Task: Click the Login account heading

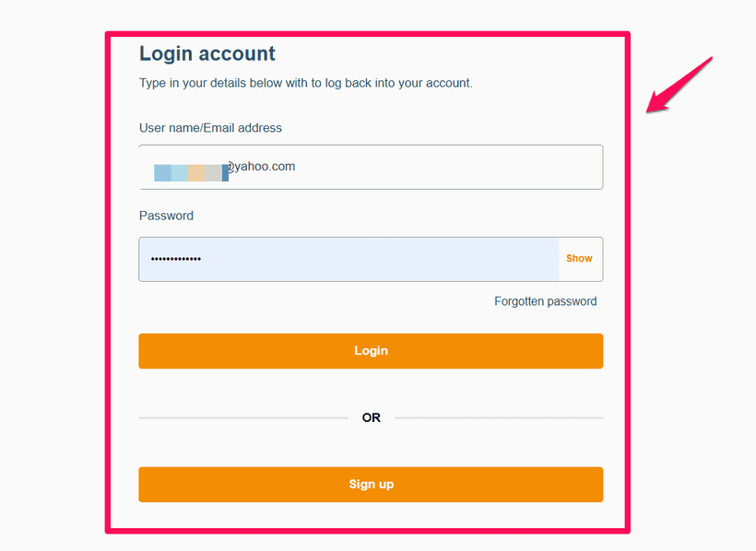Action: pyautogui.click(x=207, y=53)
